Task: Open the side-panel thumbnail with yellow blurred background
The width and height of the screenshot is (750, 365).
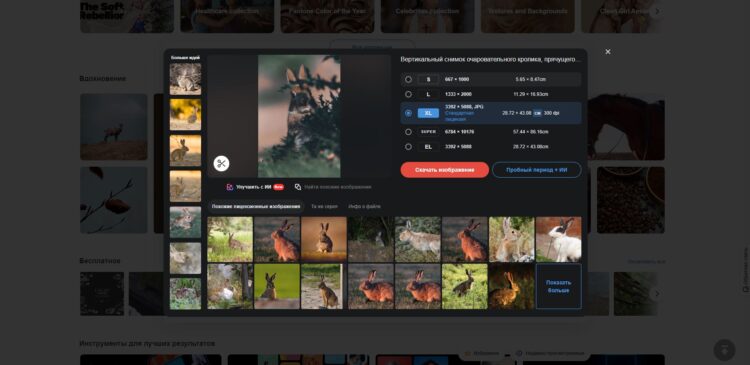Action: tap(186, 115)
